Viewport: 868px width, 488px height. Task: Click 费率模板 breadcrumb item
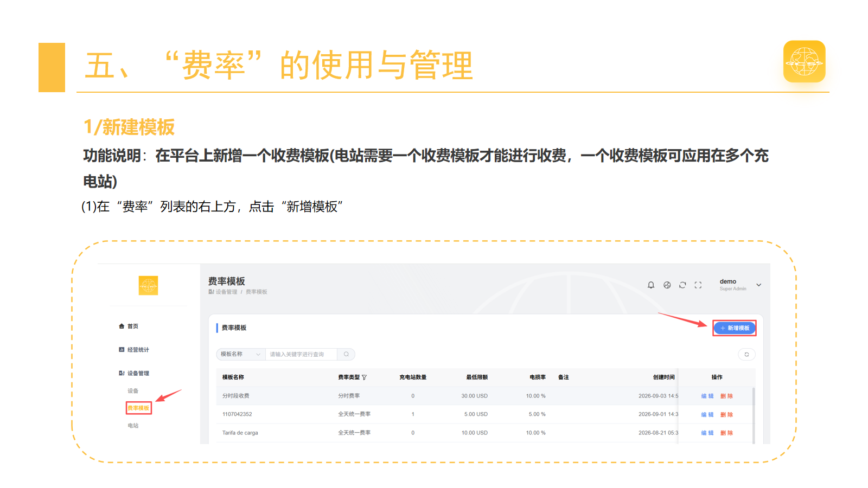(x=257, y=292)
